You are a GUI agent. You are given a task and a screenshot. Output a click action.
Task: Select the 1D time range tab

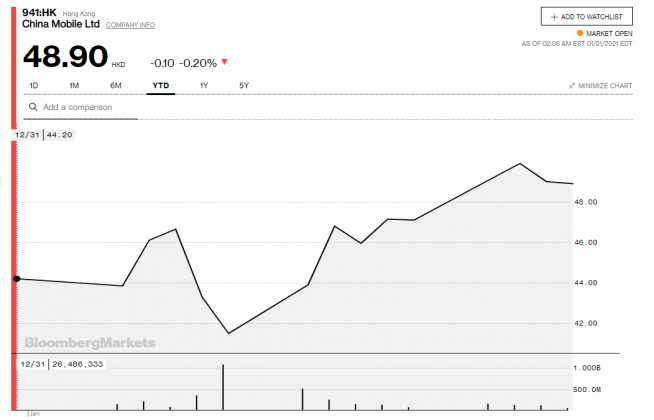pyautogui.click(x=34, y=85)
